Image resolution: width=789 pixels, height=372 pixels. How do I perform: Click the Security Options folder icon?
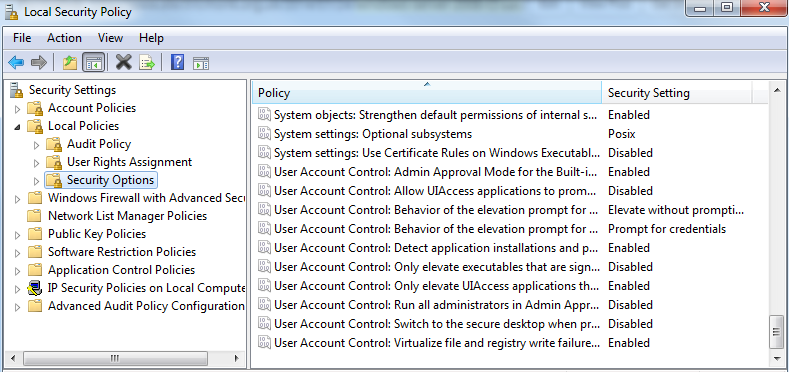pyautogui.click(x=54, y=180)
